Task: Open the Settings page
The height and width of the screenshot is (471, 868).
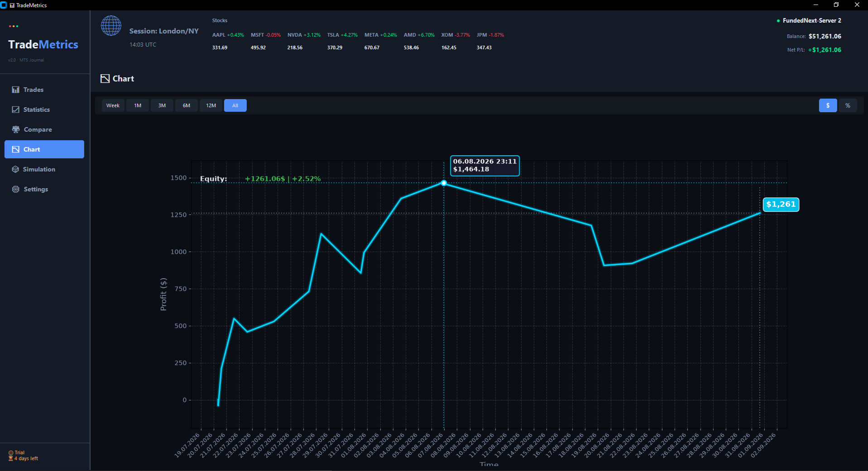Action: (x=44, y=189)
